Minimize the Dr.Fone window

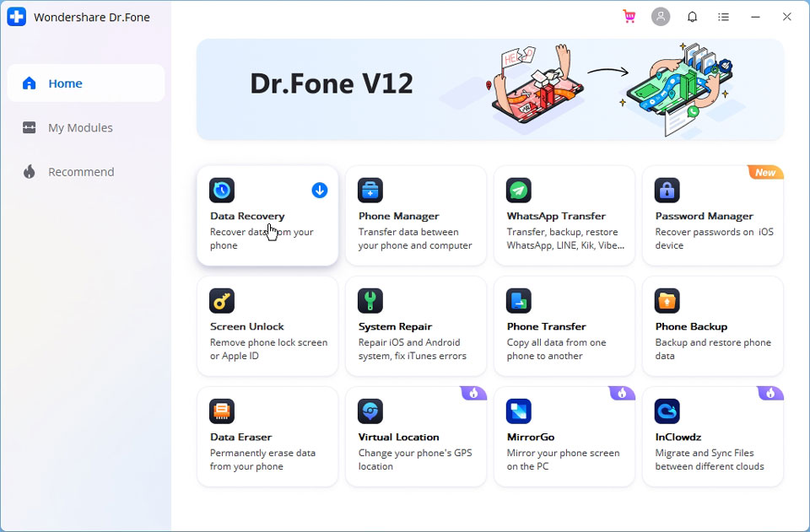coord(755,17)
